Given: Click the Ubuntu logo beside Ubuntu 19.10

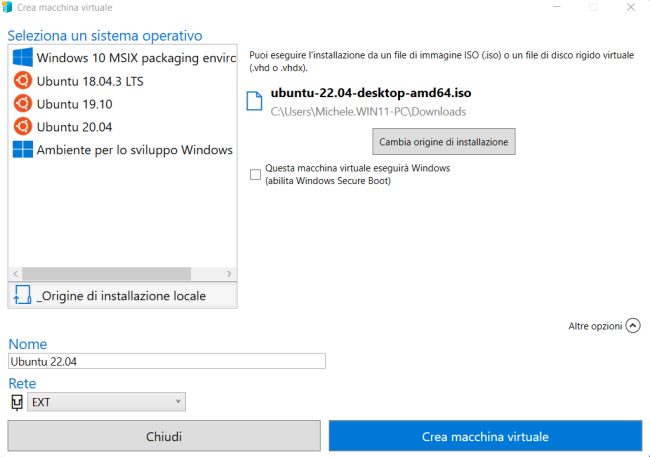Looking at the screenshot, I should pyautogui.click(x=22, y=103).
